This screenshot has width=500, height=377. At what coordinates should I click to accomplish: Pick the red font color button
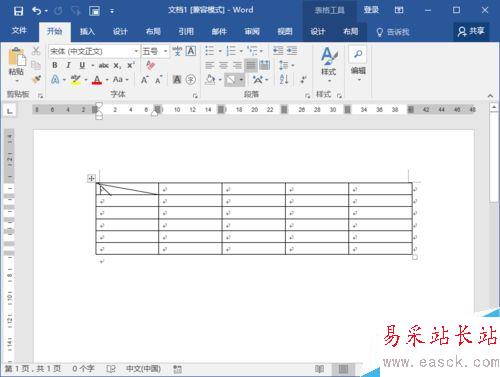pos(97,80)
